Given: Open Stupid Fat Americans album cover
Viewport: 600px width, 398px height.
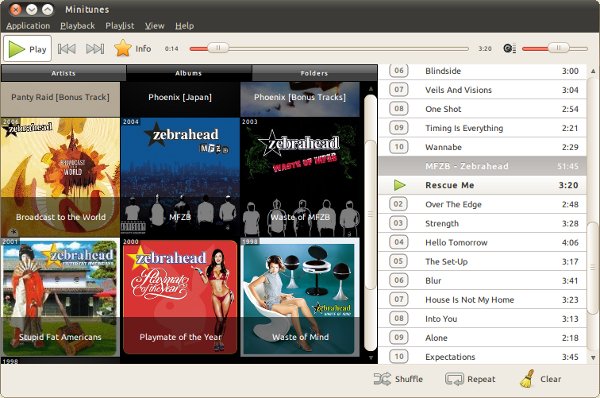Looking at the screenshot, I should coord(60,297).
